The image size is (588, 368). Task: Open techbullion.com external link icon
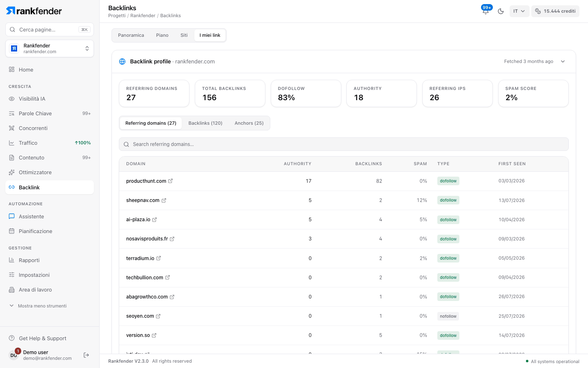pos(167,277)
